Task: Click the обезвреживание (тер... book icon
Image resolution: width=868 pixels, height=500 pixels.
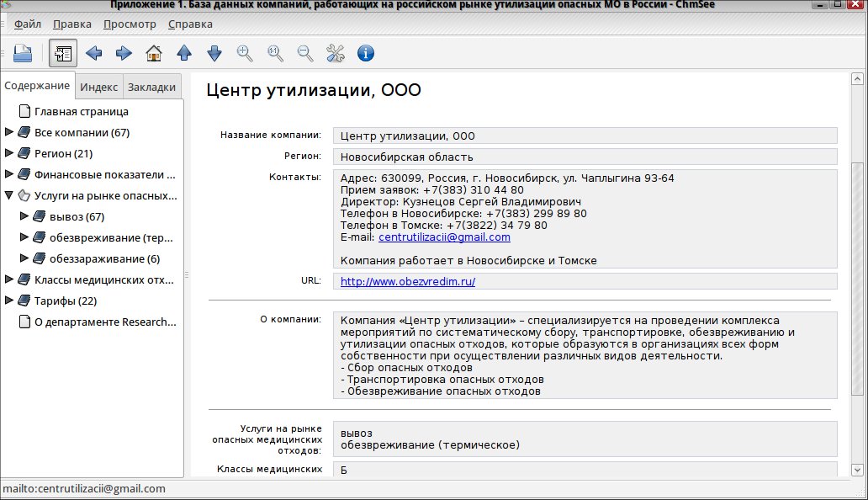Action: 39,237
